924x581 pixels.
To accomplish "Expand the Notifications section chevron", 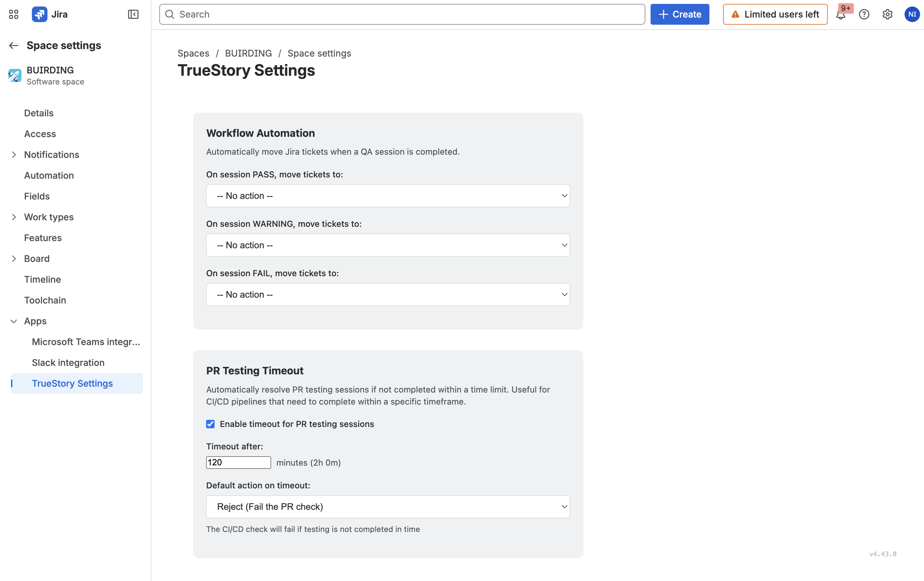I will tap(14, 155).
